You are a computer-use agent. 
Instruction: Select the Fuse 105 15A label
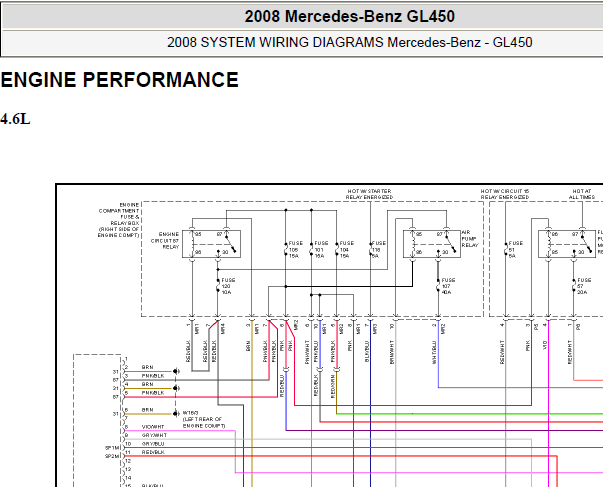(x=296, y=250)
